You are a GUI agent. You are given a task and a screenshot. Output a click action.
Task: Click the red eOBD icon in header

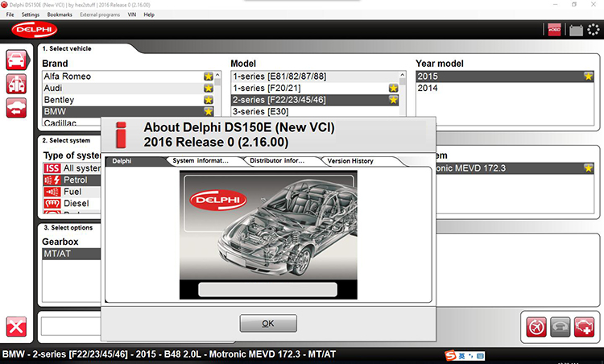tap(554, 31)
